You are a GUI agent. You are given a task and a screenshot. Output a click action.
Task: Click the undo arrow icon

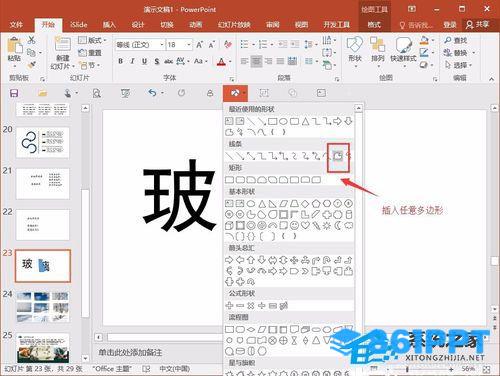pyautogui.click(x=153, y=93)
